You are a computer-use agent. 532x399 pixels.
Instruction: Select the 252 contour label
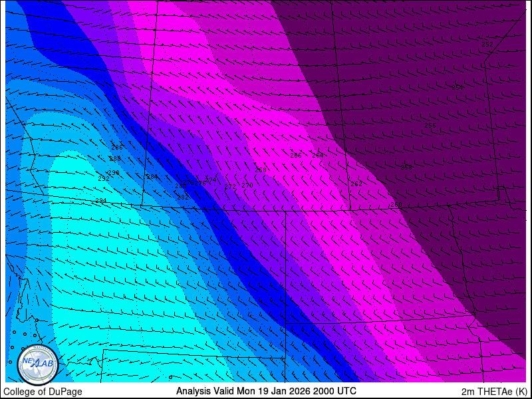pyautogui.click(x=487, y=45)
